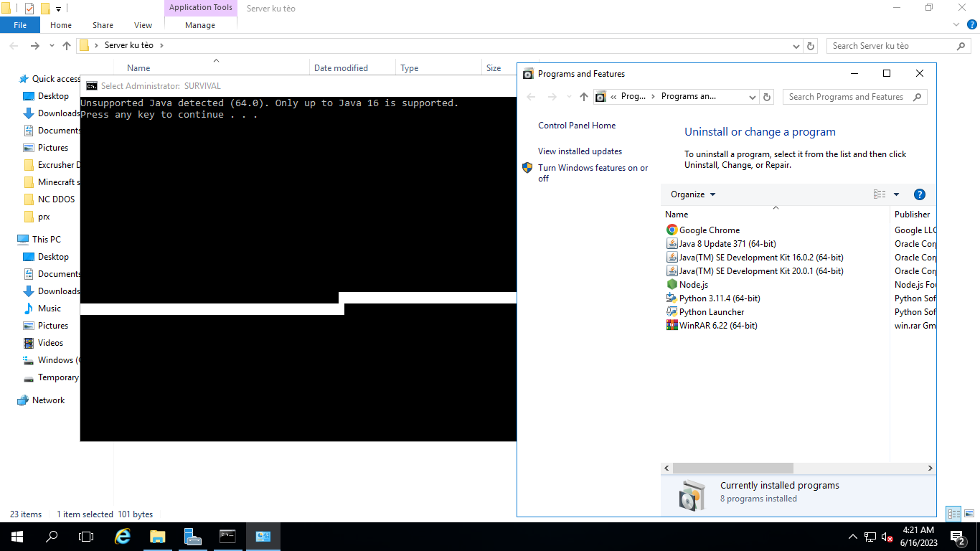The image size is (980, 551).
Task: Open the view options dropdown arrow
Action: click(x=896, y=194)
